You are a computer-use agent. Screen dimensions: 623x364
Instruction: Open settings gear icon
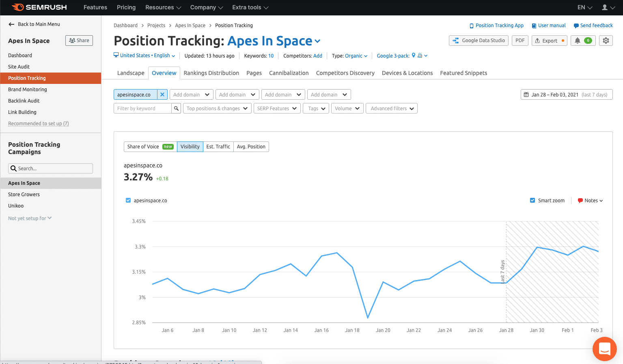pos(606,41)
